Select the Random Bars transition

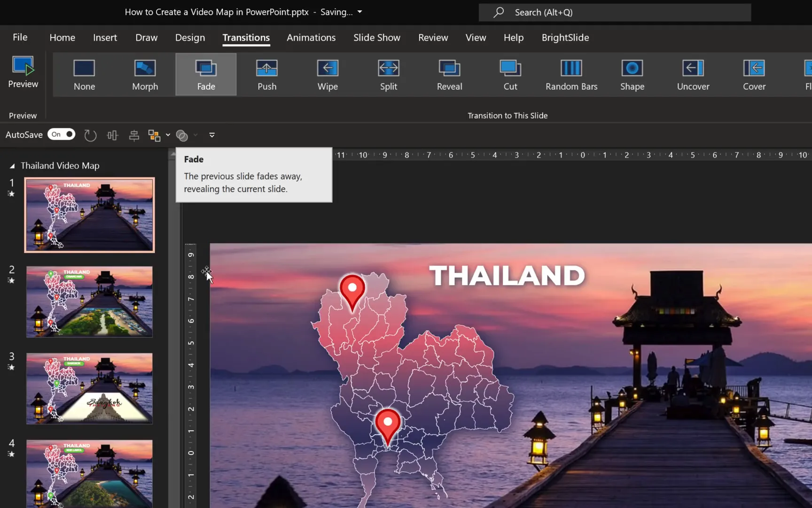[571, 74]
